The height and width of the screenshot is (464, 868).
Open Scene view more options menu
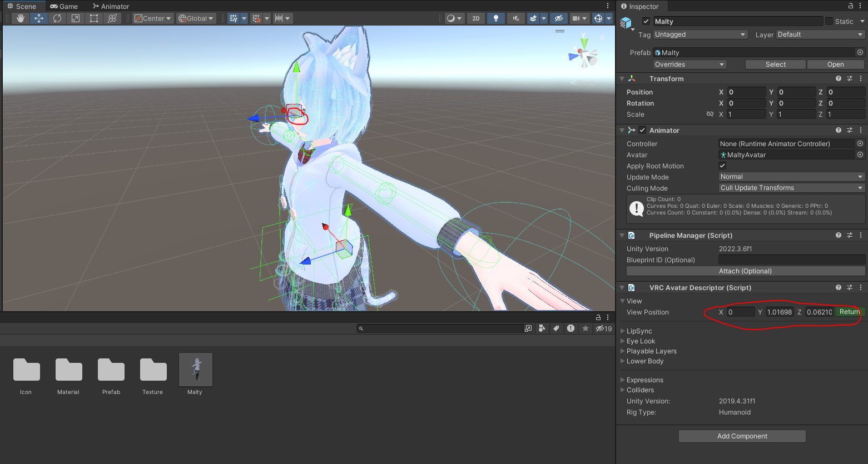point(608,6)
